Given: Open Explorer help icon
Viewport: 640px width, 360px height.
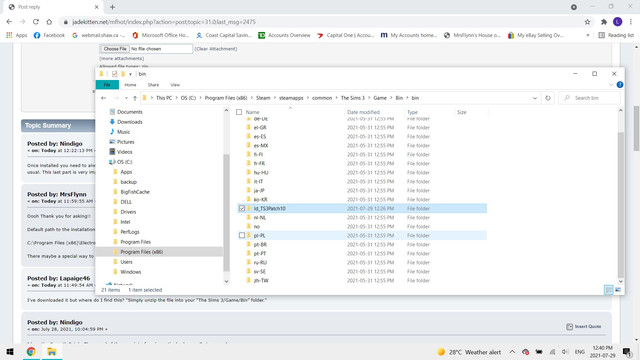Looking at the screenshot, I should tap(620, 84).
